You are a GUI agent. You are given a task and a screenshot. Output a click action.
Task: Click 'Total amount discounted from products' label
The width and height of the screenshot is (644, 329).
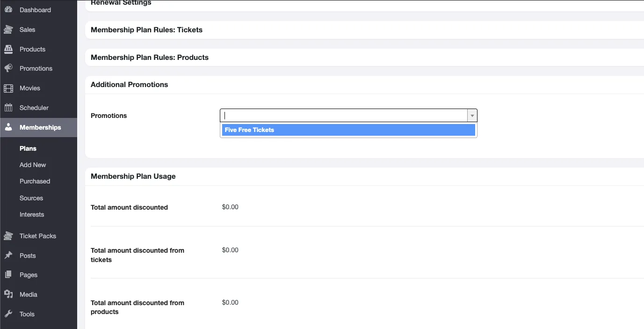137,307
